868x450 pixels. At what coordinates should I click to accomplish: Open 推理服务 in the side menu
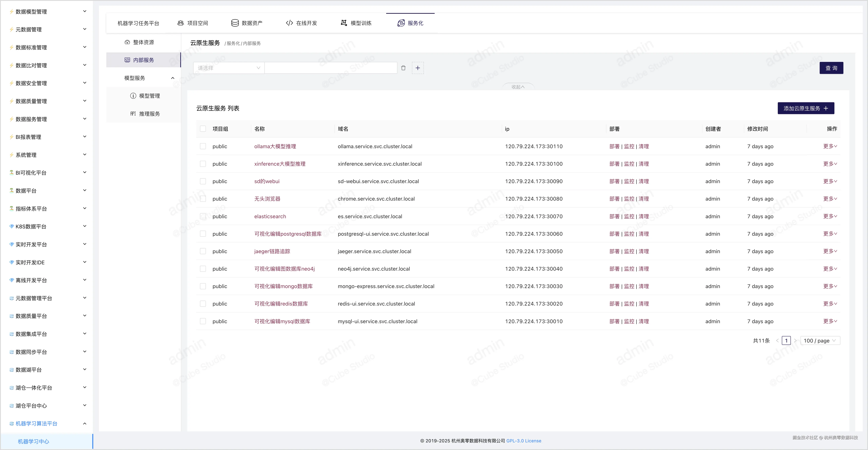pos(149,114)
